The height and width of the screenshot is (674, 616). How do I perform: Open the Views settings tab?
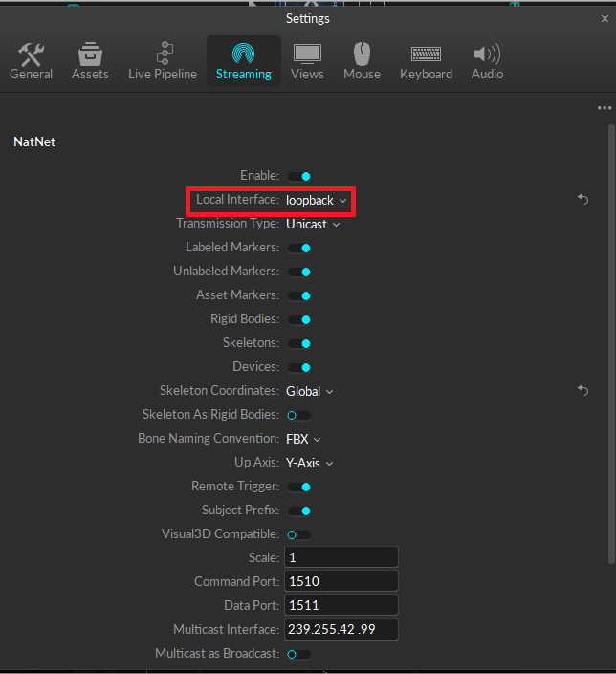click(x=307, y=61)
